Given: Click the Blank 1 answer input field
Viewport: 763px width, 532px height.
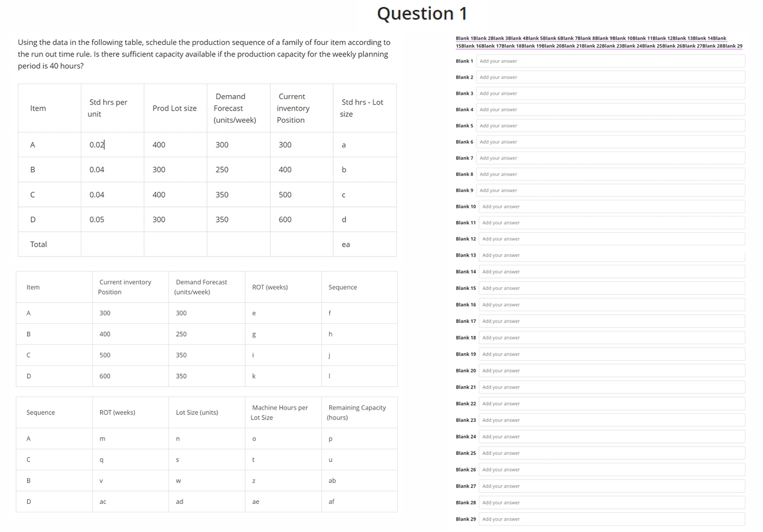Looking at the screenshot, I should click(x=611, y=61).
